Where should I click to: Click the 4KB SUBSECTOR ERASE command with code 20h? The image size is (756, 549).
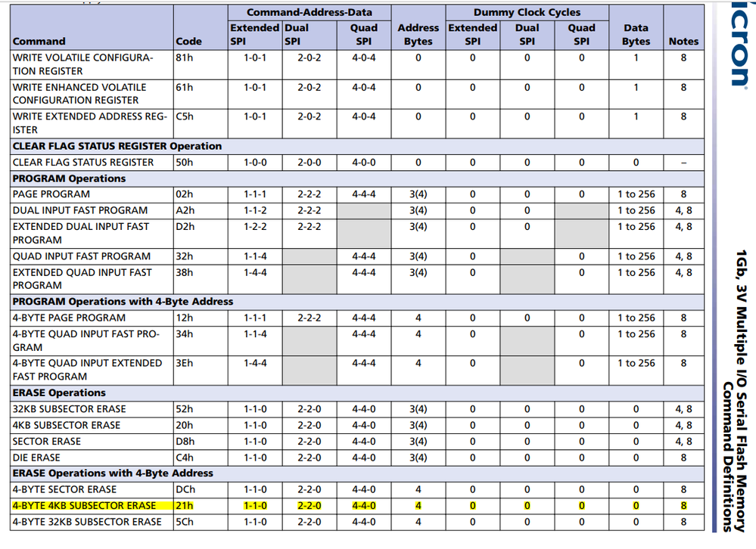click(92, 426)
